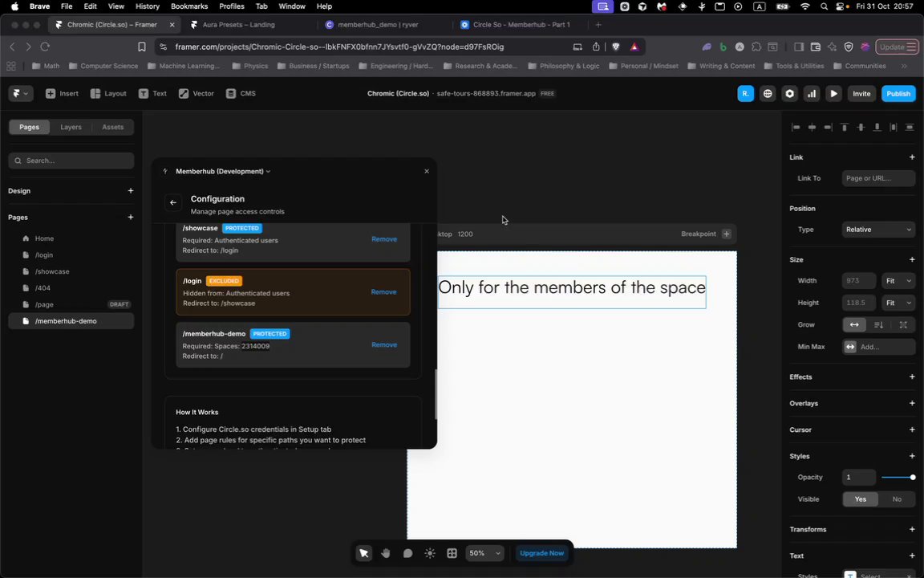Open the Width Fit dropdown
This screenshot has height=578, width=924.
898,281
